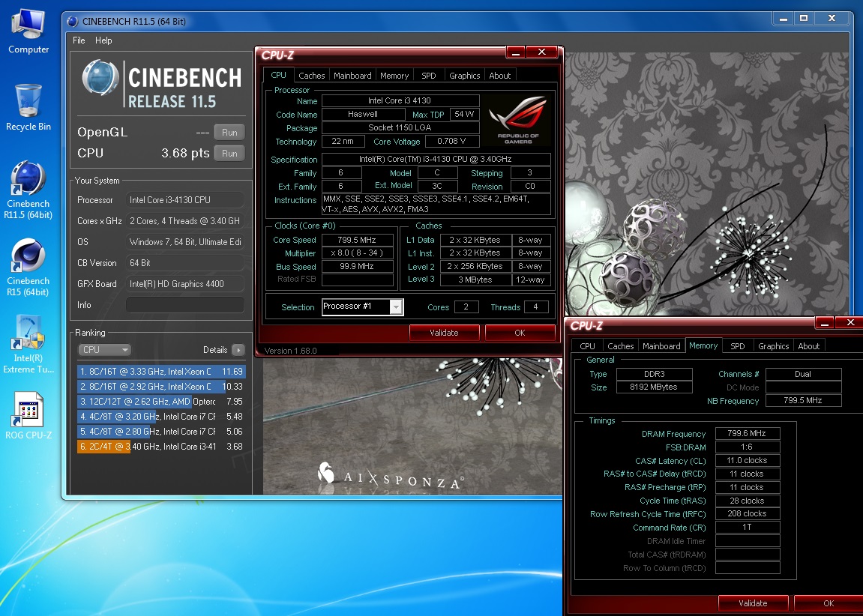Image resolution: width=863 pixels, height=616 pixels.
Task: Click OK in the CPU-Z Memory window
Action: click(829, 603)
